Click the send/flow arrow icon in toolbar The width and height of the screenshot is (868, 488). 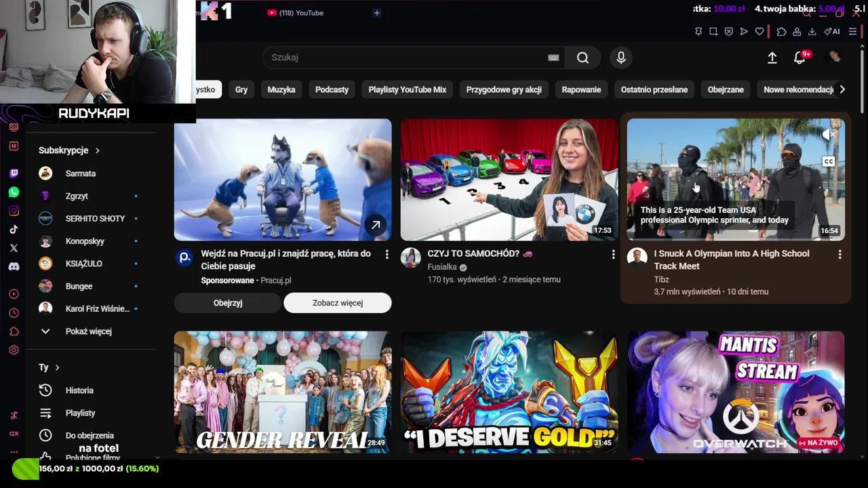(x=744, y=31)
